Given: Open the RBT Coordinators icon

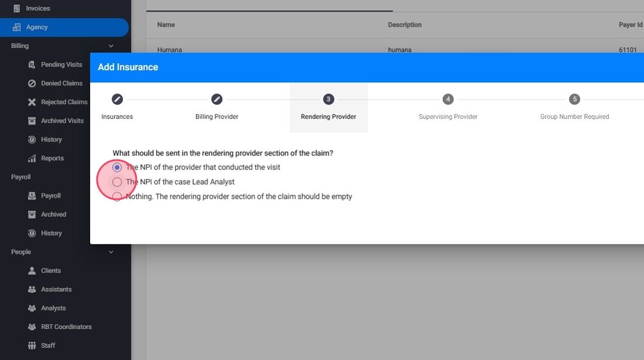Looking at the screenshot, I should pyautogui.click(x=32, y=327).
